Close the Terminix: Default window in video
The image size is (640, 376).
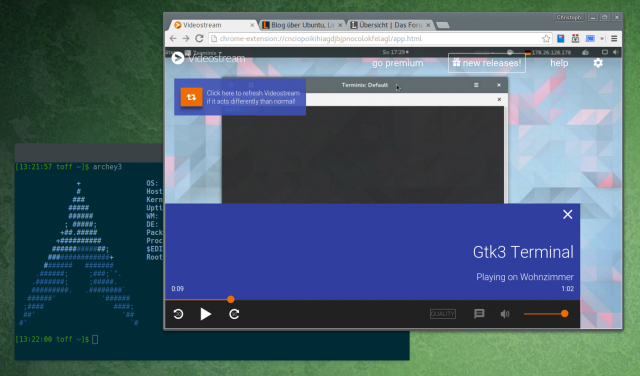(499, 85)
